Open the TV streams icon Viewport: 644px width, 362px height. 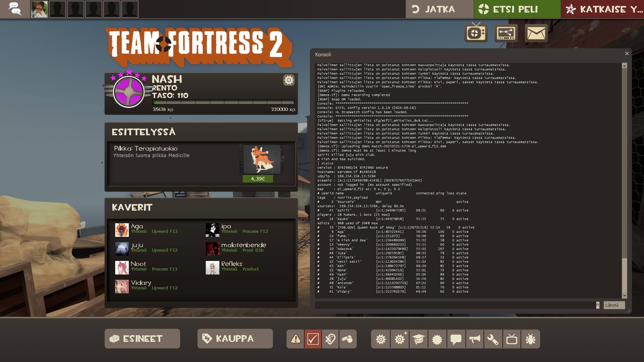point(476,33)
